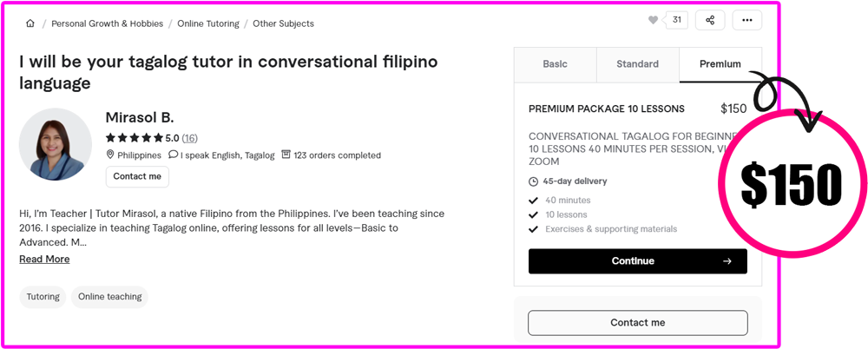Click the checkmark beside 10 lessons
The width and height of the screenshot is (868, 349).
(x=534, y=215)
